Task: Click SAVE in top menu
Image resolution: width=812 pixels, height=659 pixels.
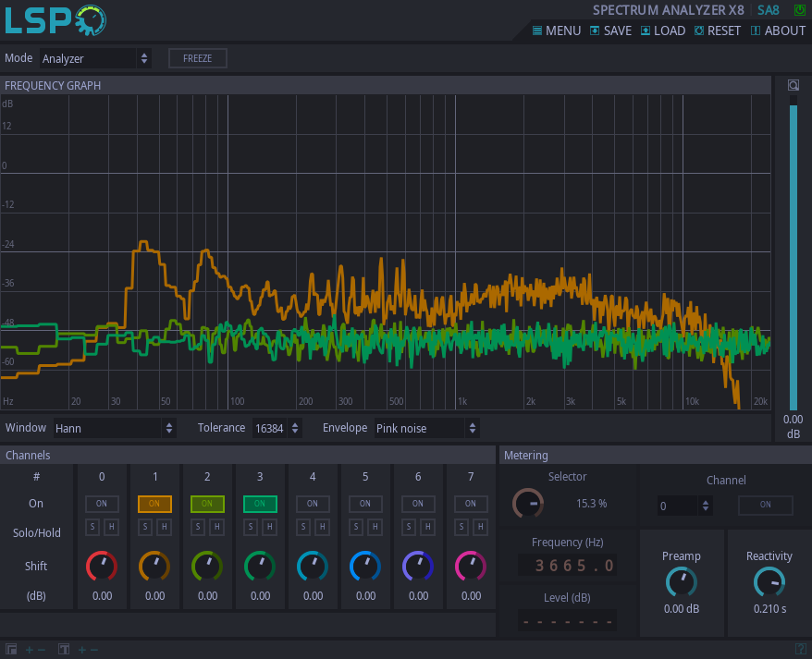Action: 611,31
